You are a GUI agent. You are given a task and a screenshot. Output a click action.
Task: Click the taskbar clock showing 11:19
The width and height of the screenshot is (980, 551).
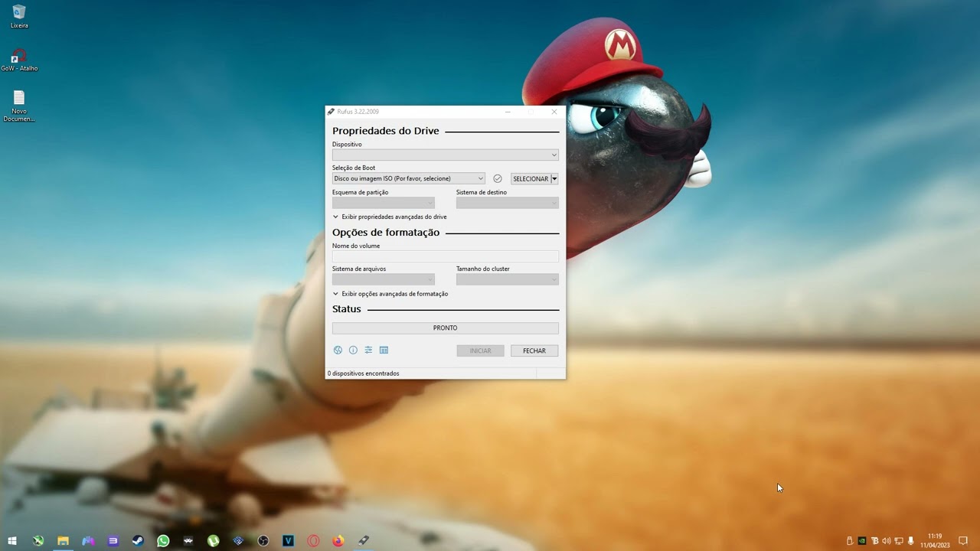tap(935, 541)
